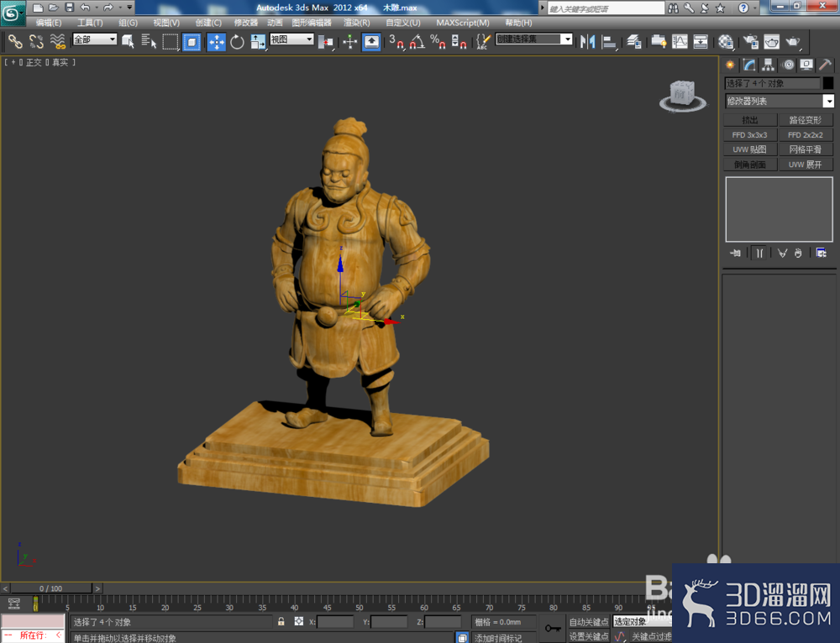Toggle 3D Snaps
840x643 pixels.
click(396, 41)
